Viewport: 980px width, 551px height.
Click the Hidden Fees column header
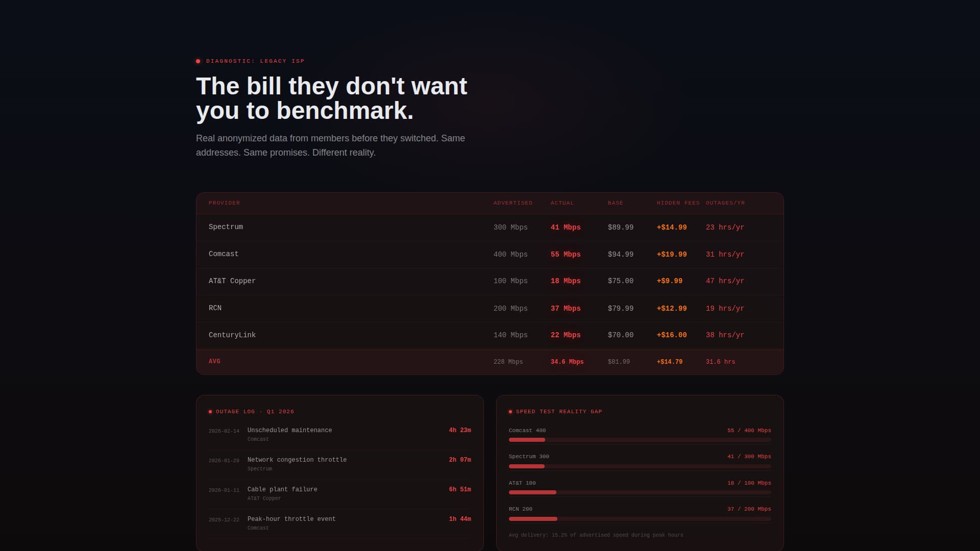pyautogui.click(x=678, y=203)
